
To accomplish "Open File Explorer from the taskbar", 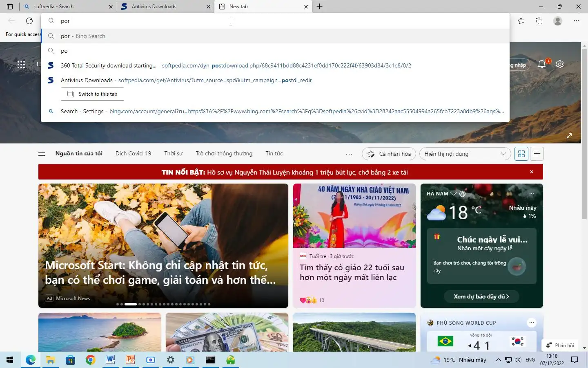I will 50,360.
